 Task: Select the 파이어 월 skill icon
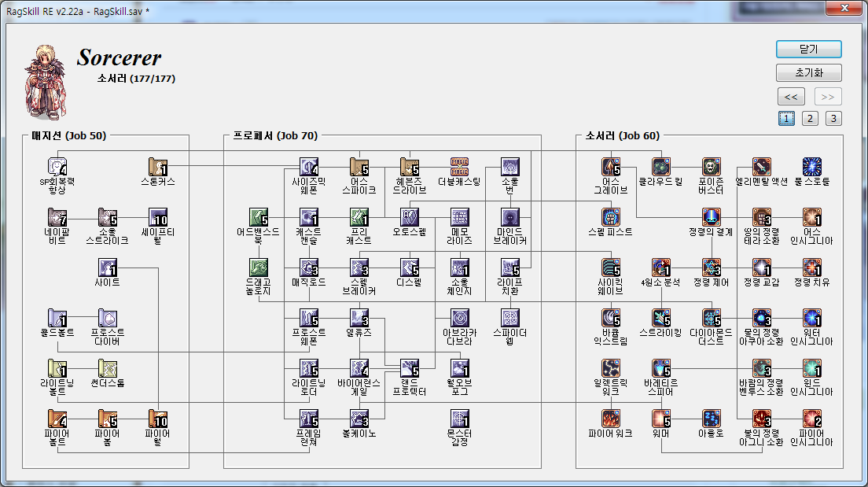(x=158, y=419)
